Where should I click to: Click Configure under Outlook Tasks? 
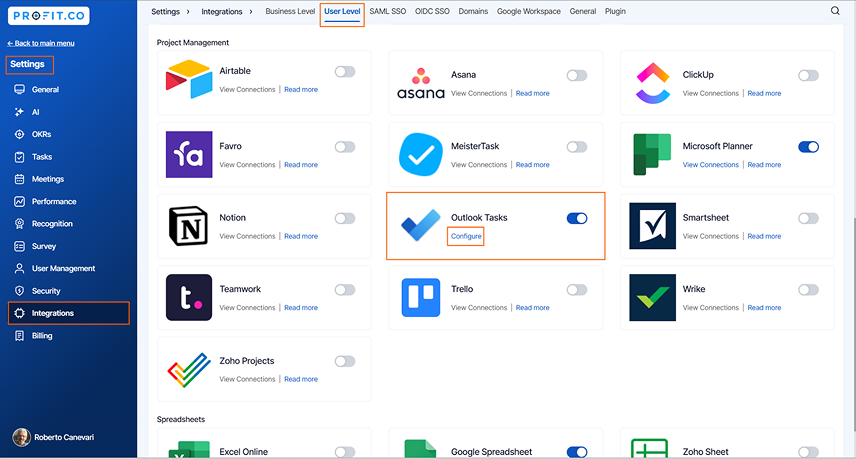pos(466,236)
